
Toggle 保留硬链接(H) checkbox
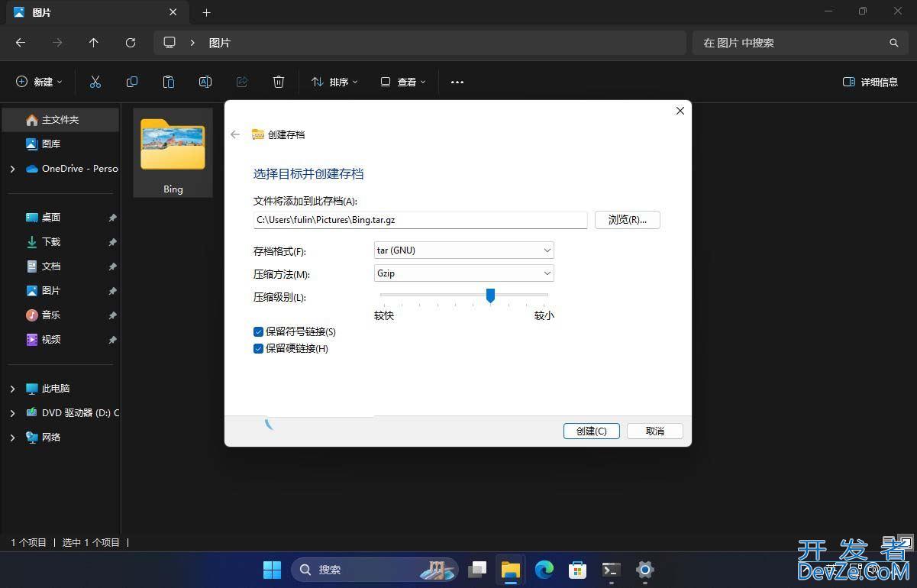tap(258, 348)
